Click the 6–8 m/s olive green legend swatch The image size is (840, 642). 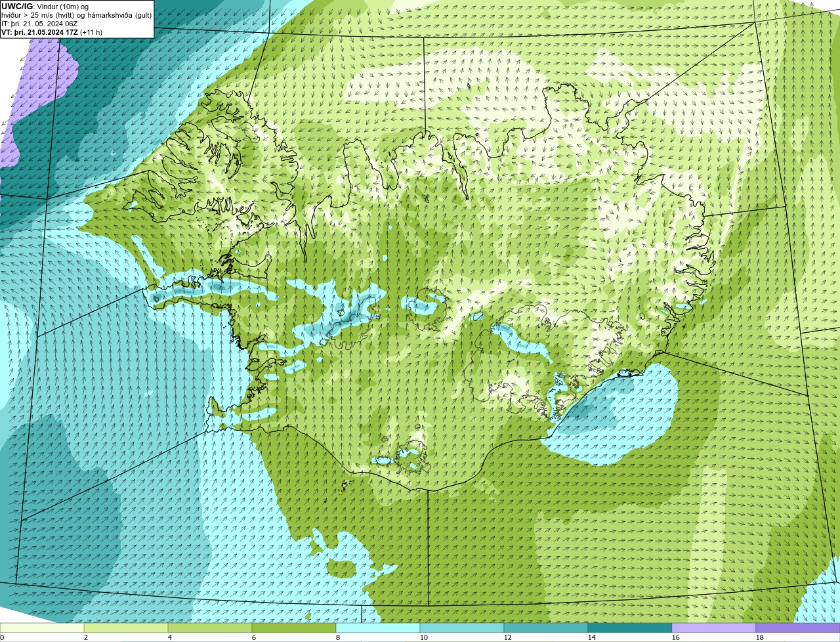click(294, 628)
